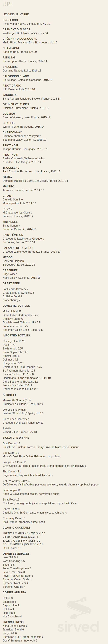Click the CLASSIC COCKTAILS heading
The width and height of the screenshot is (108, 644).
tap(17, 528)
